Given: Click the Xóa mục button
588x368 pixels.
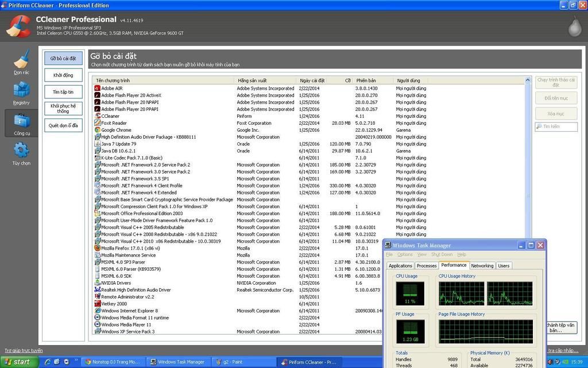Looking at the screenshot, I should [x=556, y=113].
